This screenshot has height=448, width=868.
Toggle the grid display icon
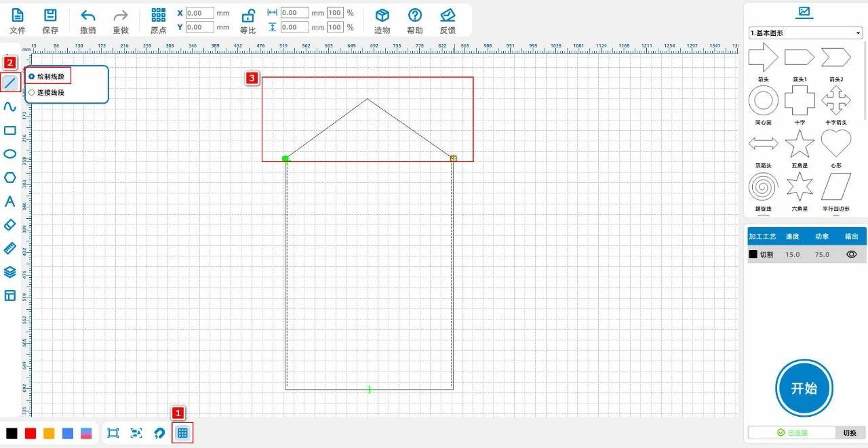coord(182,433)
